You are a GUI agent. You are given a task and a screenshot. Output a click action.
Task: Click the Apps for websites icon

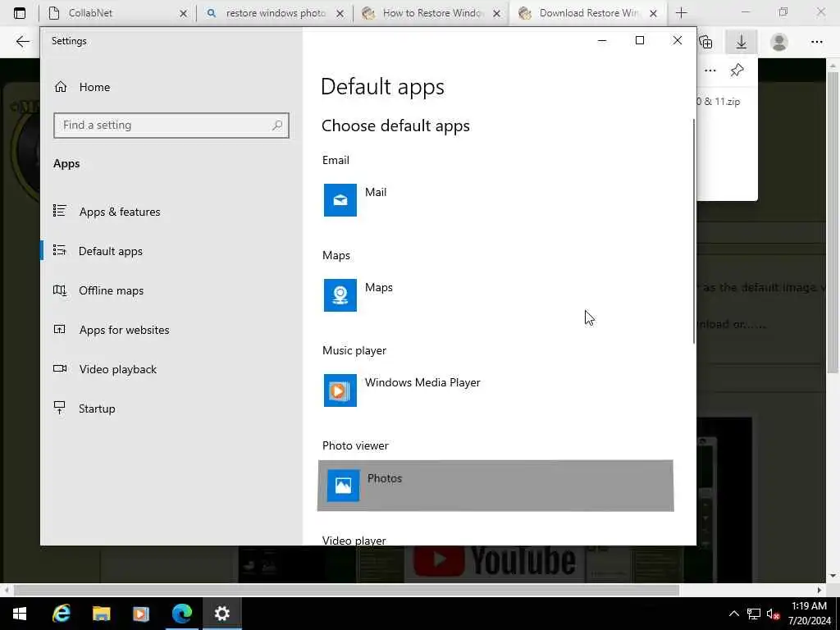click(59, 330)
